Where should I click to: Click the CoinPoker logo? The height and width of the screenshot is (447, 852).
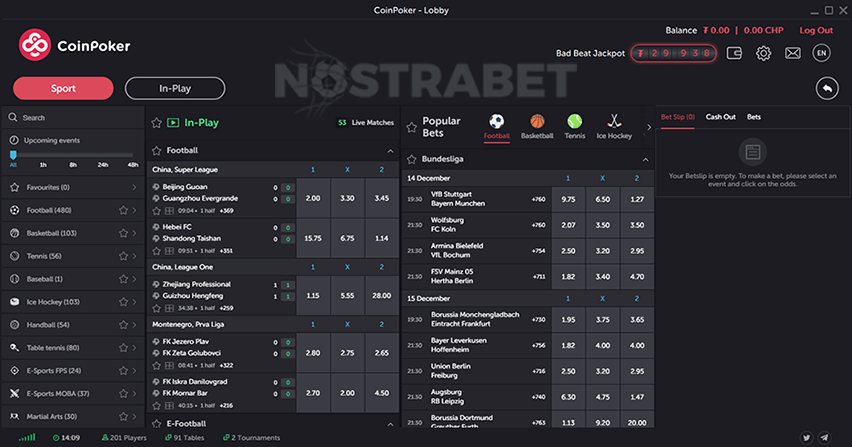pos(74,45)
